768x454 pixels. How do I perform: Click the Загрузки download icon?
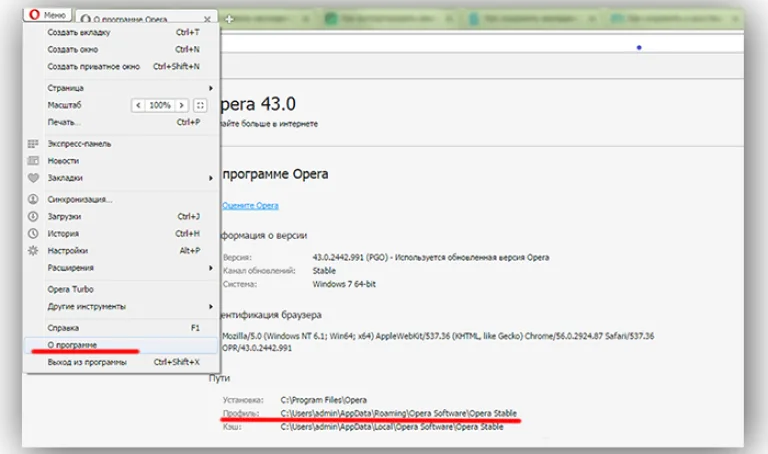pos(33,216)
